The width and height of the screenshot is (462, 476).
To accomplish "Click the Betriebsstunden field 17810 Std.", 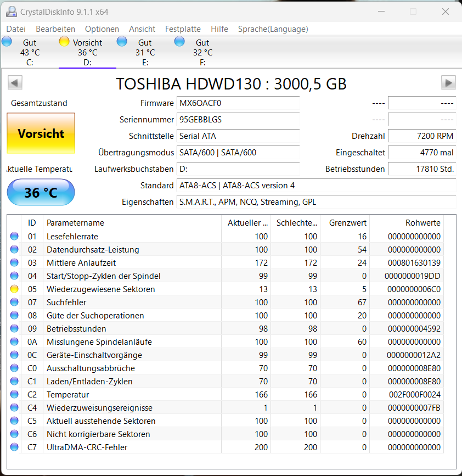I will [x=422, y=169].
